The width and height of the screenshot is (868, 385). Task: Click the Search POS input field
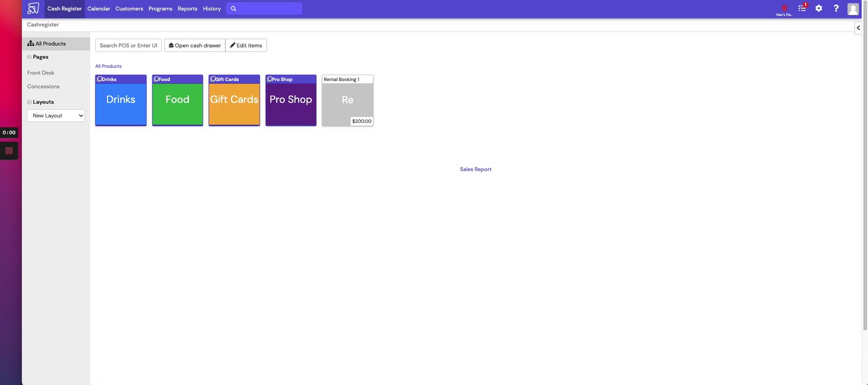tap(128, 45)
